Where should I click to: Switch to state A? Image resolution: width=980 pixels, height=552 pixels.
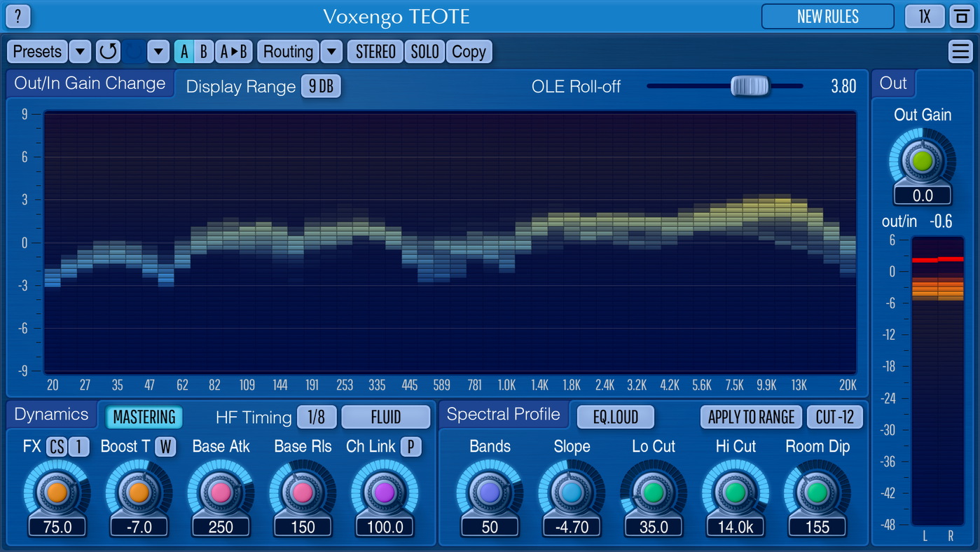tap(184, 52)
